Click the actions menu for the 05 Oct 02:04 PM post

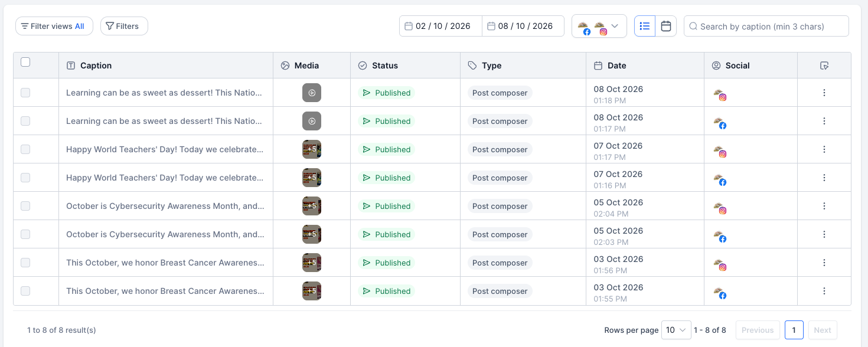pyautogui.click(x=824, y=206)
